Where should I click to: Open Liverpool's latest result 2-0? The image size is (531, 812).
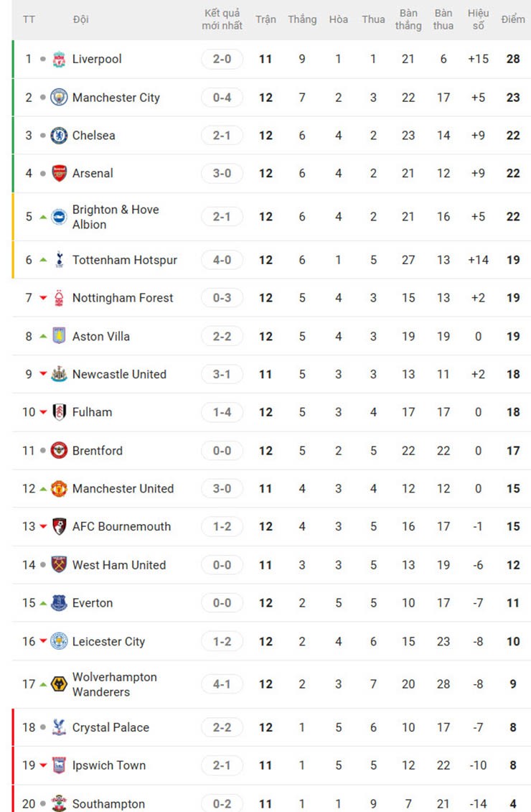(222, 59)
